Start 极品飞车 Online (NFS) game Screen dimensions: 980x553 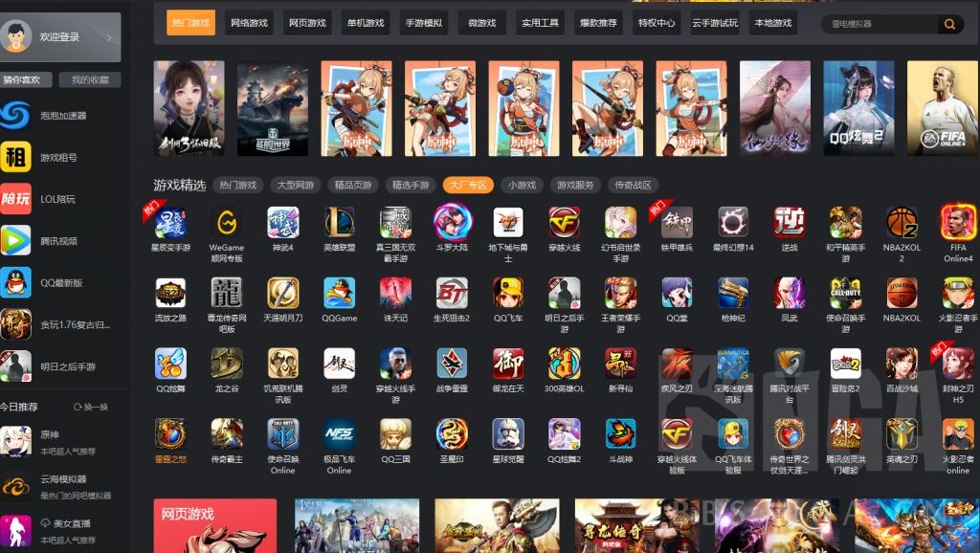(340, 434)
